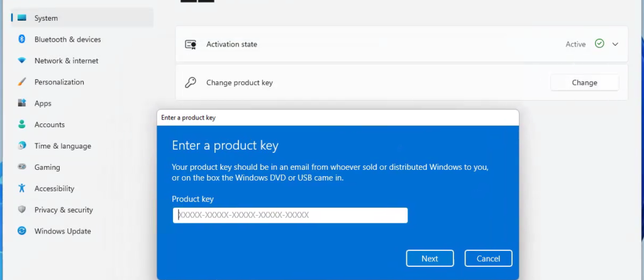Click Next in product key dialog
This screenshot has height=280, width=644.
point(430,259)
